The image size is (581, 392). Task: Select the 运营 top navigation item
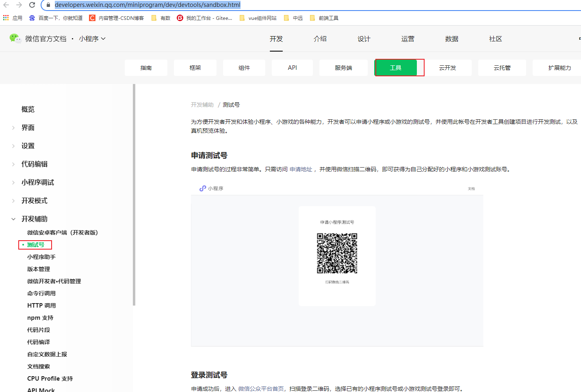408,39
